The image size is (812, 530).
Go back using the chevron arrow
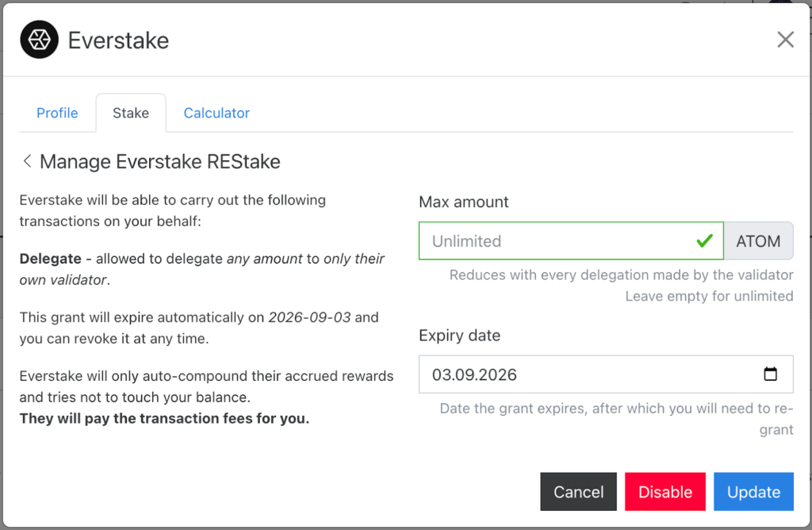tap(27, 162)
